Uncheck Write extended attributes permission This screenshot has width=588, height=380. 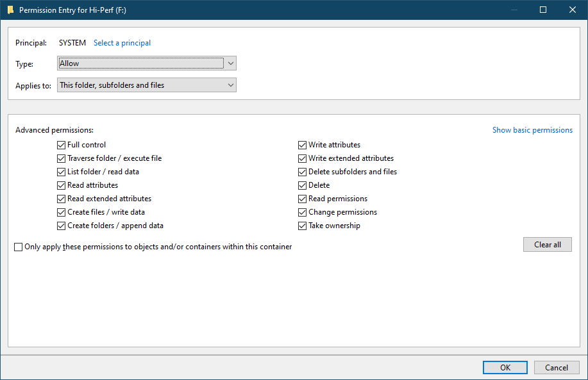302,158
